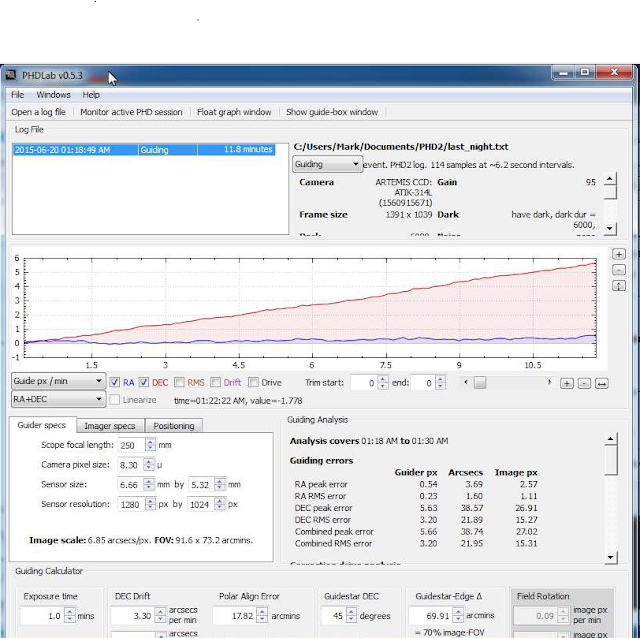
Task: Adjust Trim end value stepper
Action: (440, 383)
